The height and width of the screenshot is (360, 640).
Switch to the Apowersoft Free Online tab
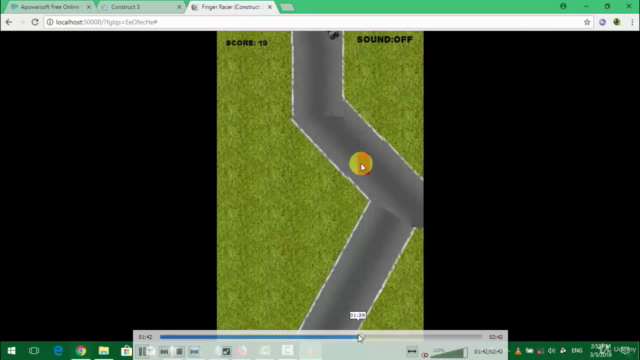click(x=49, y=7)
